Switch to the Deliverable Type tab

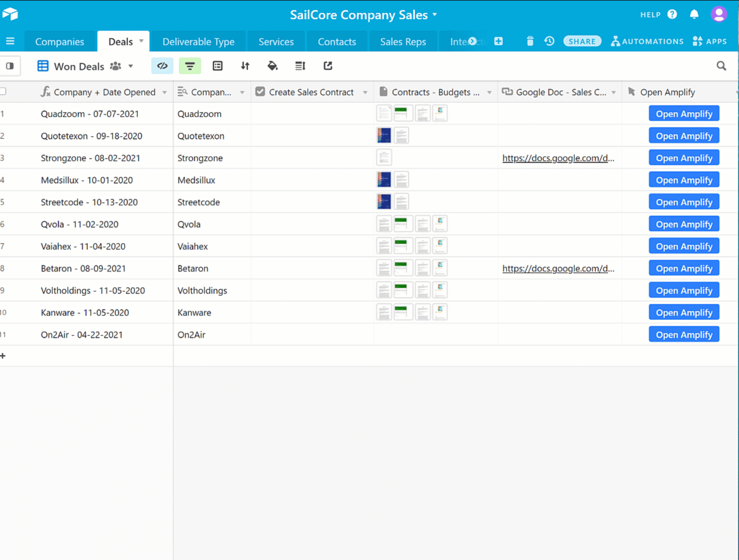[x=199, y=41]
